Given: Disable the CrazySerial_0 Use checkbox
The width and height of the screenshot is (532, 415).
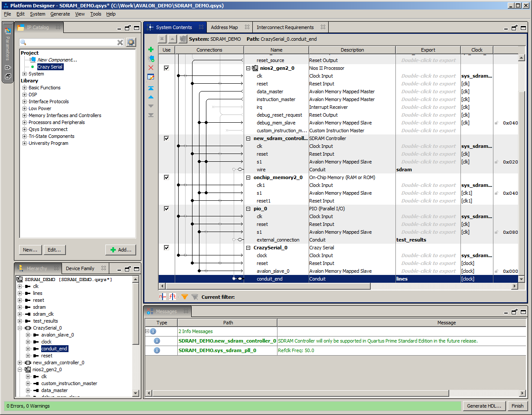Looking at the screenshot, I should tap(166, 248).
